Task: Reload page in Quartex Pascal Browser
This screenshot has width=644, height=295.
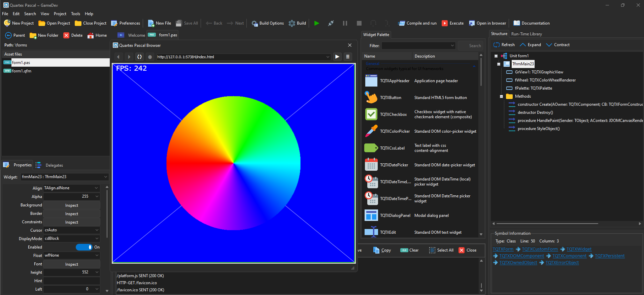Action: (x=139, y=57)
